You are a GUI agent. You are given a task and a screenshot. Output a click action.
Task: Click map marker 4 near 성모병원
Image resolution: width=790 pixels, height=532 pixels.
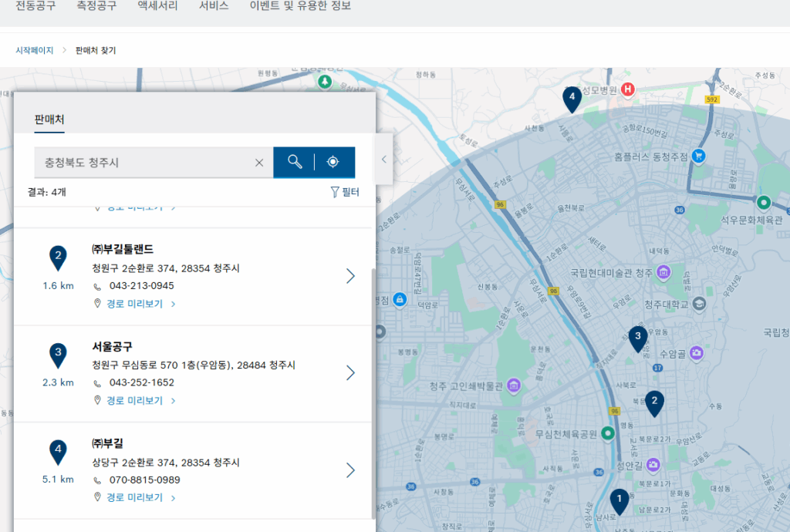[572, 99]
